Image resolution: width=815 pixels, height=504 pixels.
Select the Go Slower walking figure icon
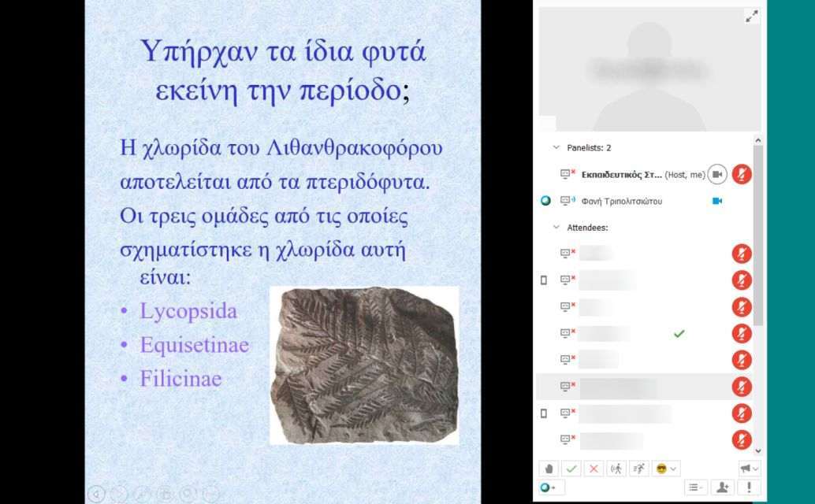616,469
